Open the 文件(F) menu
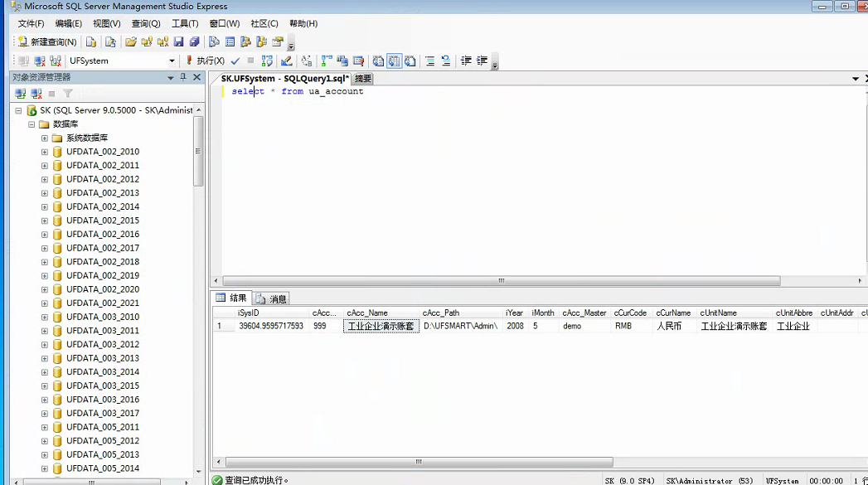Screen dimensions: 868x485 pyautogui.click(x=31, y=23)
